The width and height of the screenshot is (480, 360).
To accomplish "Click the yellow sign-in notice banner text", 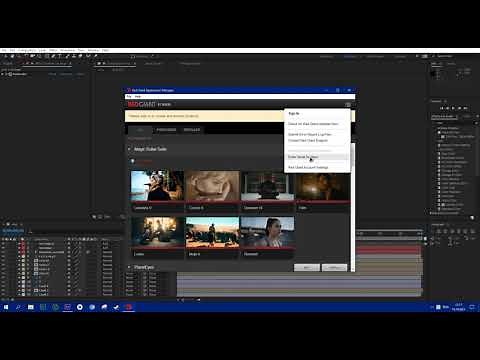I will pos(163,116).
